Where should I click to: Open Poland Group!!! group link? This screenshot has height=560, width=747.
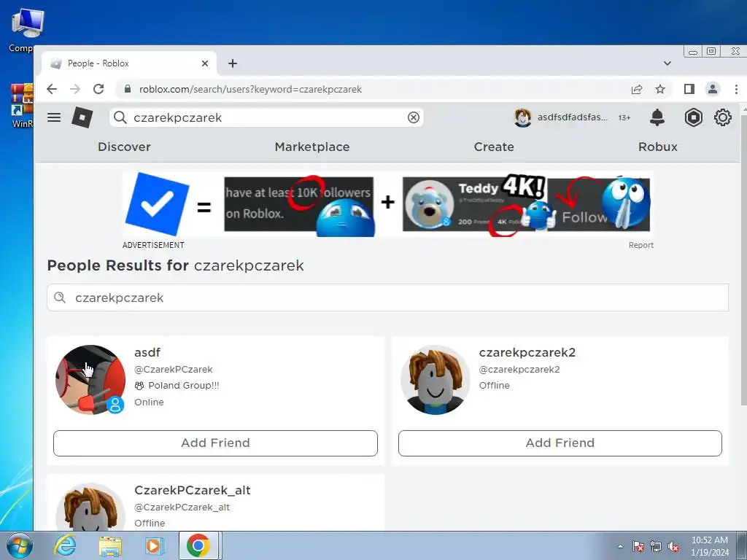[183, 385]
